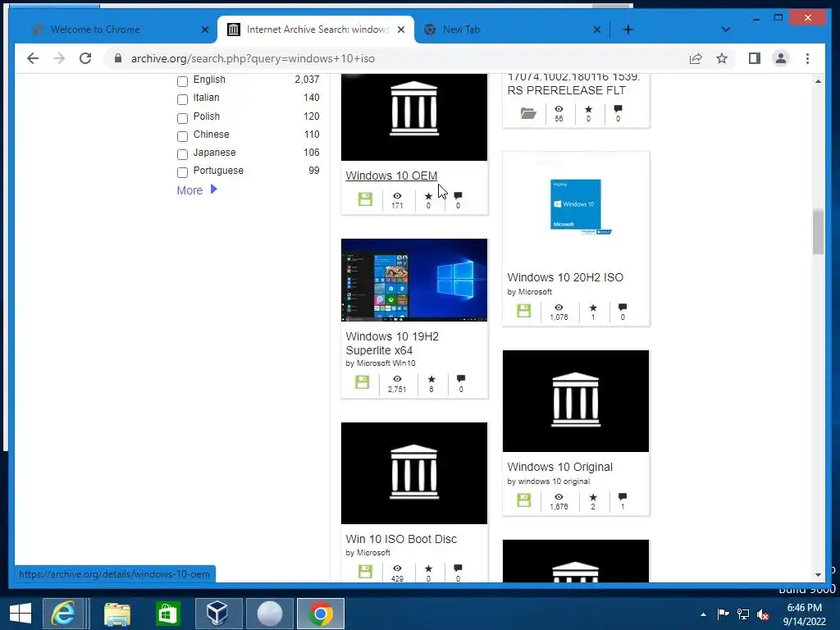Open Chrome's three-dot menu
Screen dimensions: 840x630
point(807,58)
